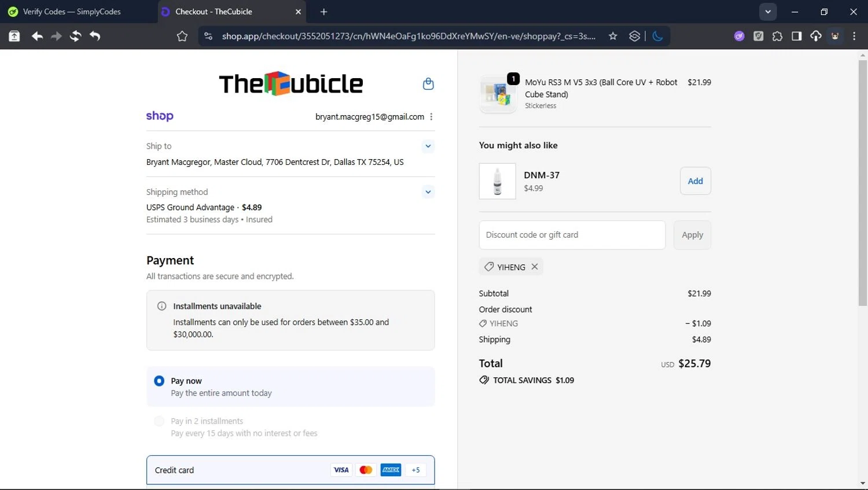Show the +5 additional card types
The image size is (868, 490).
point(415,470)
